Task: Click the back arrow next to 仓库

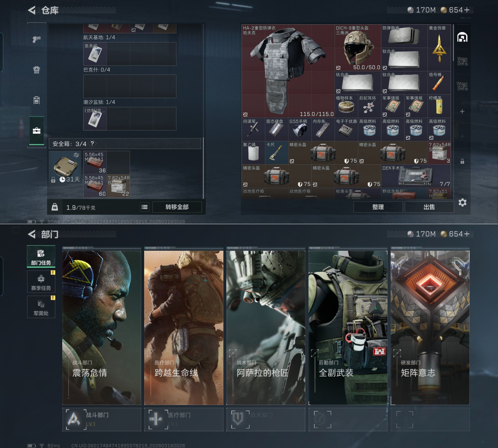Action: click(x=32, y=10)
